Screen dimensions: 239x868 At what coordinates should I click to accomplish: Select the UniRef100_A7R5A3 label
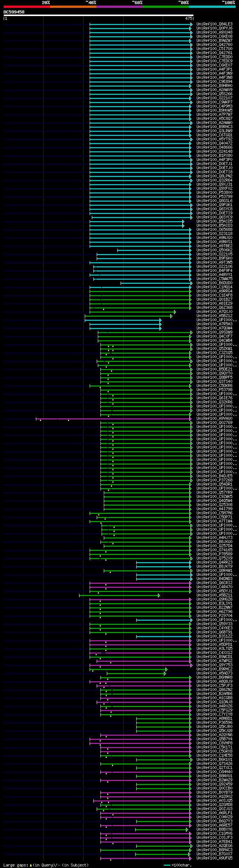tap(214, 324)
